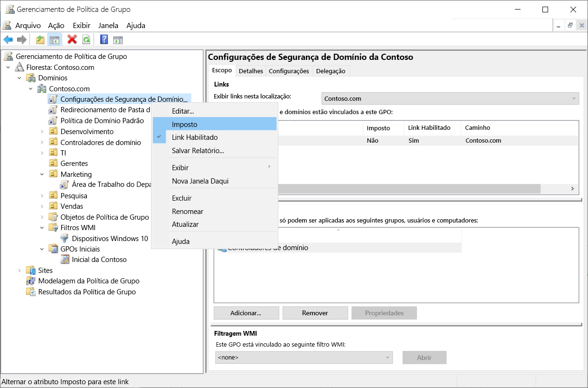This screenshot has height=388, width=588.
Task: Click the Contoso.com path cell in links table
Action: coord(483,141)
